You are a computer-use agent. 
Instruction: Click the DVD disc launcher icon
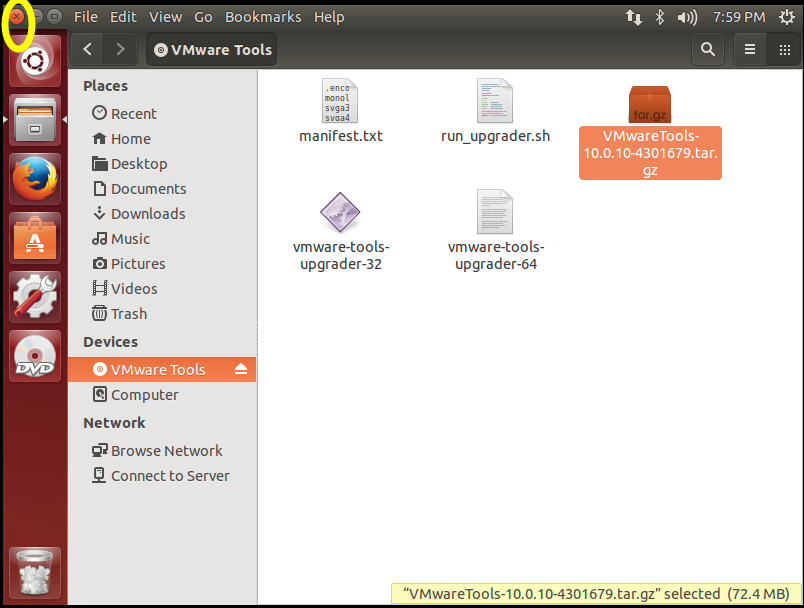pyautogui.click(x=35, y=356)
